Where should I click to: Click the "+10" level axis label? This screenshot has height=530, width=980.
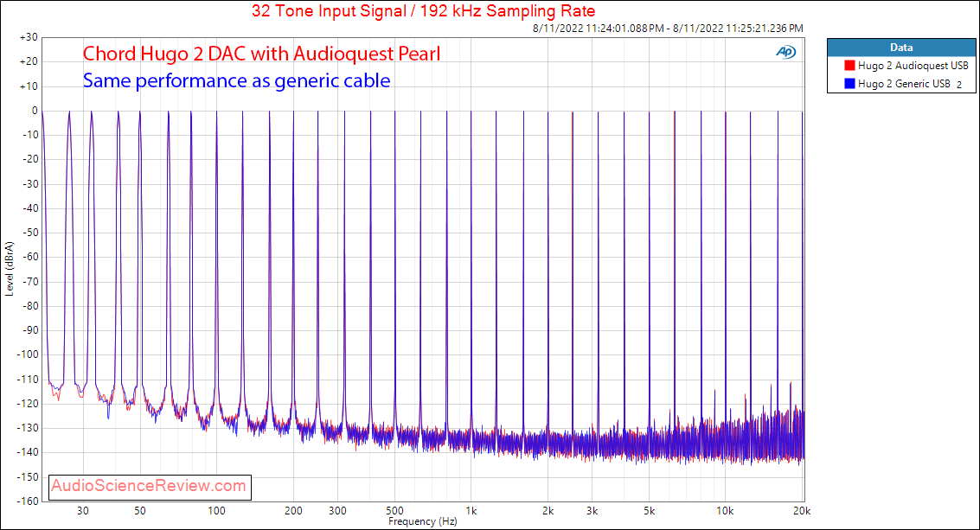click(x=29, y=86)
